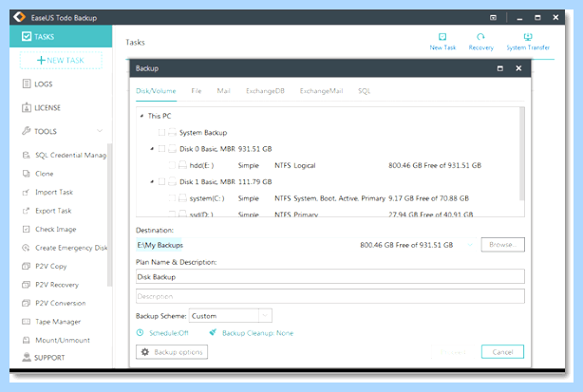The width and height of the screenshot is (583, 392).
Task: Click the Browse button
Action: click(x=502, y=245)
